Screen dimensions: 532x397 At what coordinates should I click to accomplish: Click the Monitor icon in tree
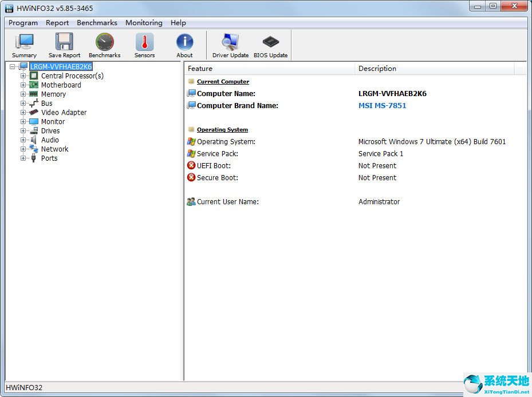tap(34, 121)
